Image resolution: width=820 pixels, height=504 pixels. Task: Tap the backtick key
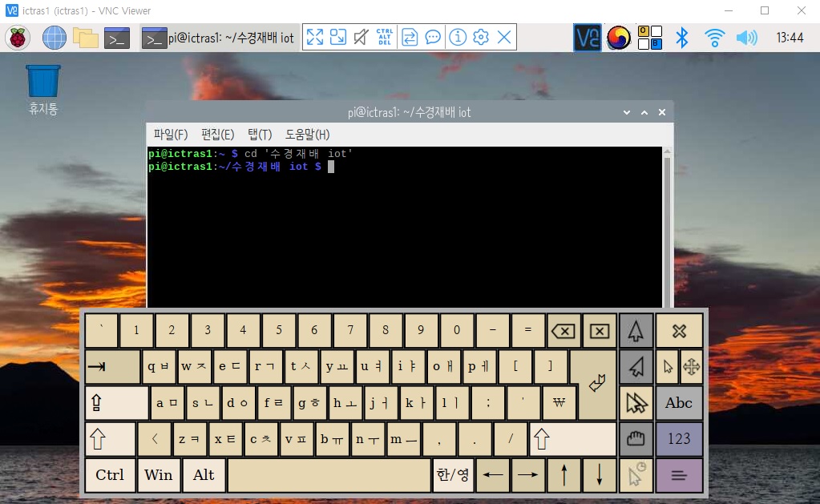(x=102, y=330)
